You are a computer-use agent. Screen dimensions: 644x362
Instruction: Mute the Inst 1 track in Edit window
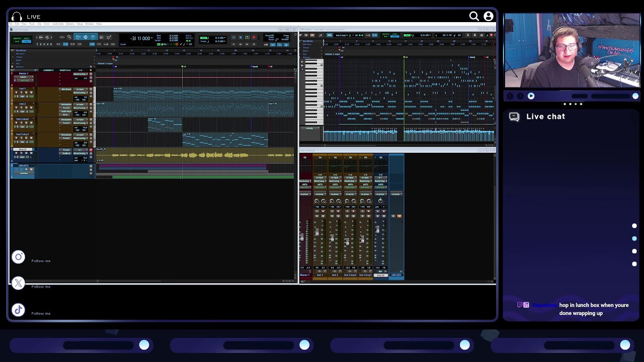(31, 93)
